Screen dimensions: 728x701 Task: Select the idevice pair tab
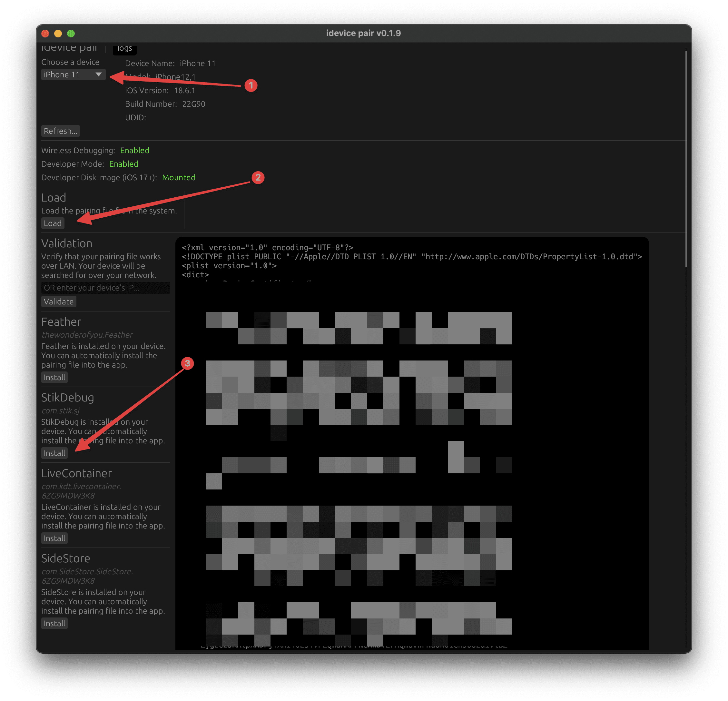[69, 48]
